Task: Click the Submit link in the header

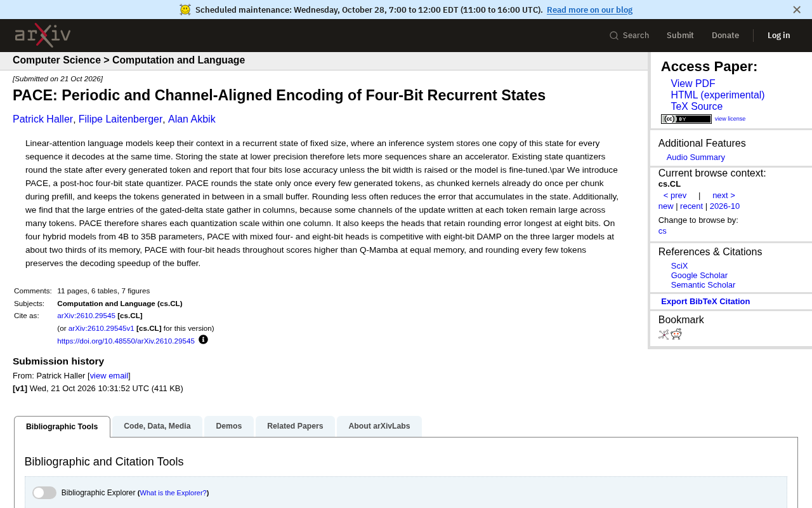Action: click(680, 36)
